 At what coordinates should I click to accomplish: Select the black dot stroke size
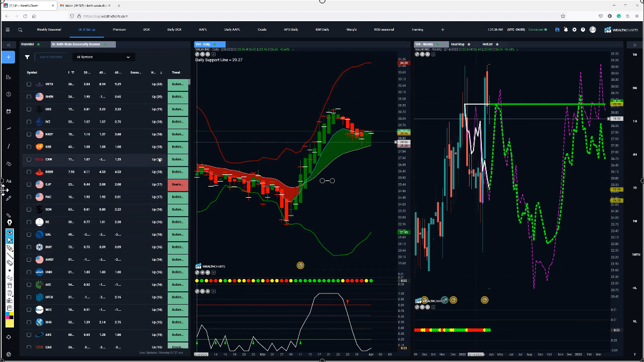(9, 271)
